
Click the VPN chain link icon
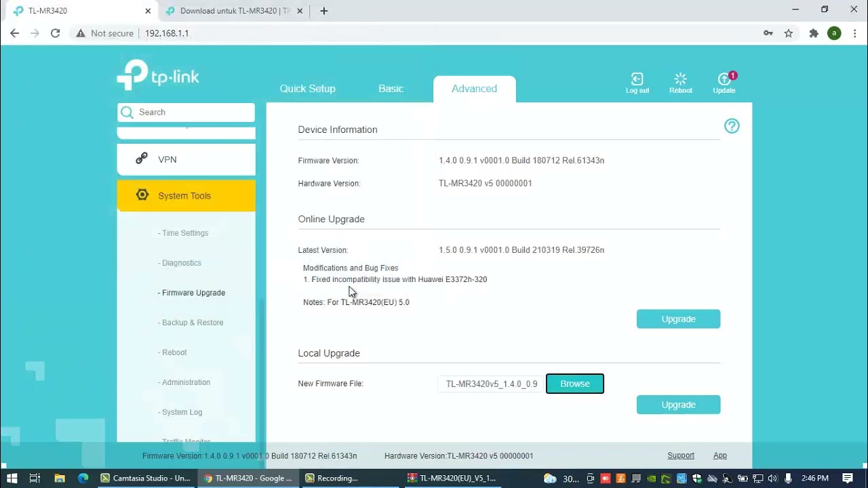[x=142, y=159]
